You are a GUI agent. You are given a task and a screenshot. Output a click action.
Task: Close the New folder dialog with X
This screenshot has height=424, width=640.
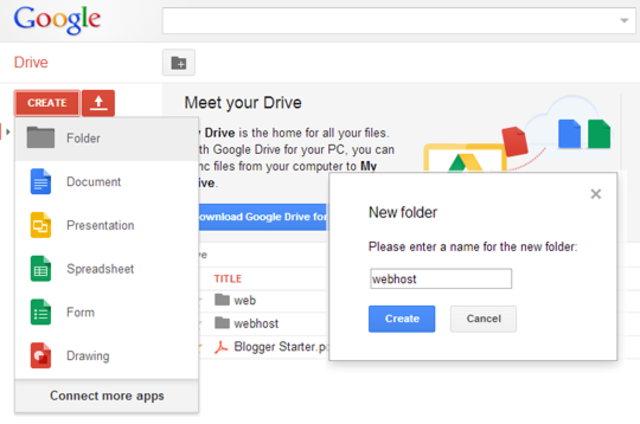click(596, 194)
